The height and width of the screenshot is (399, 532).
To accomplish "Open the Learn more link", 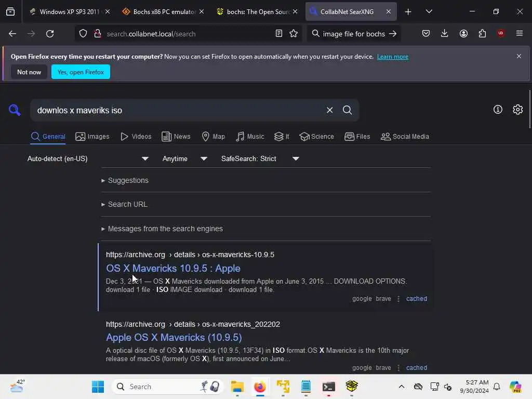I will click(393, 57).
